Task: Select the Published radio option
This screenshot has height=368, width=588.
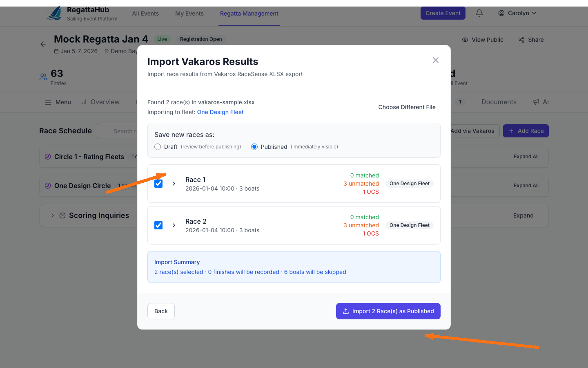Action: click(x=254, y=147)
